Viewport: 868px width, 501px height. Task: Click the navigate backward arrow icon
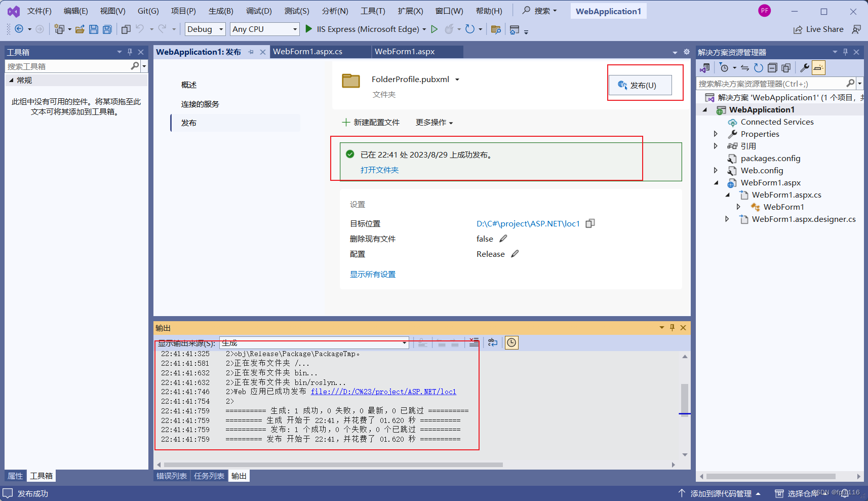pyautogui.click(x=19, y=29)
